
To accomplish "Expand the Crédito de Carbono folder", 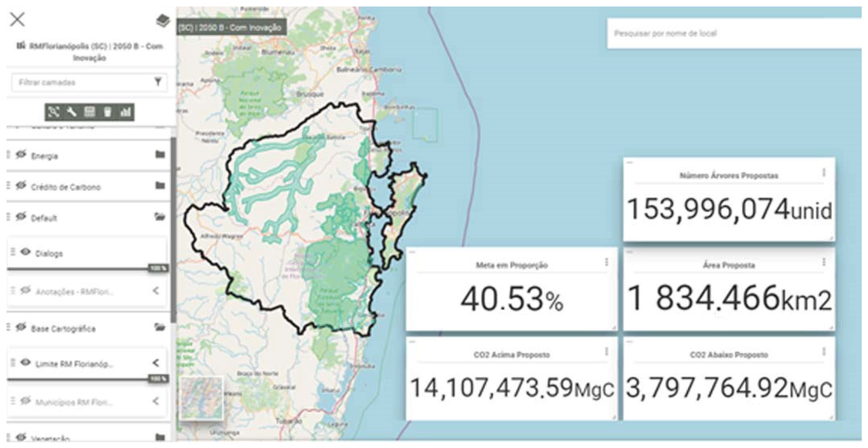I will pos(160,186).
